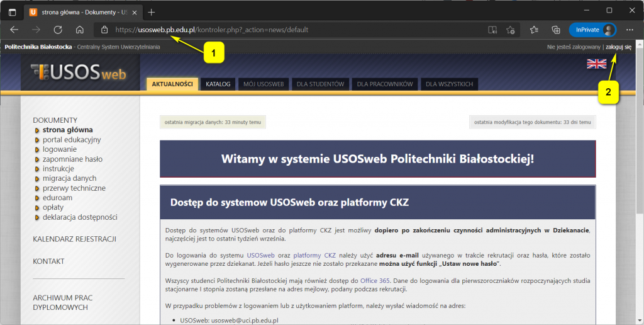Screen dimensions: 644x325
Task: Switch to English with the UK flag
Action: click(596, 64)
